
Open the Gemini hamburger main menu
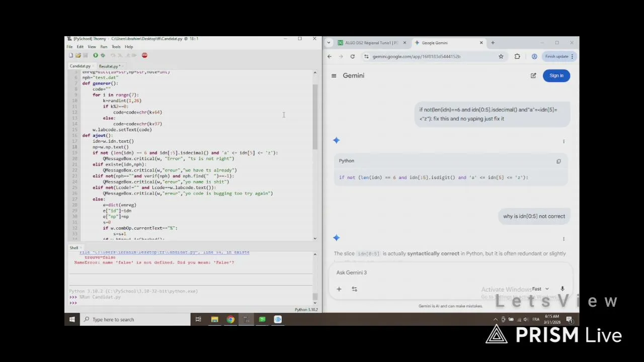[x=334, y=75]
